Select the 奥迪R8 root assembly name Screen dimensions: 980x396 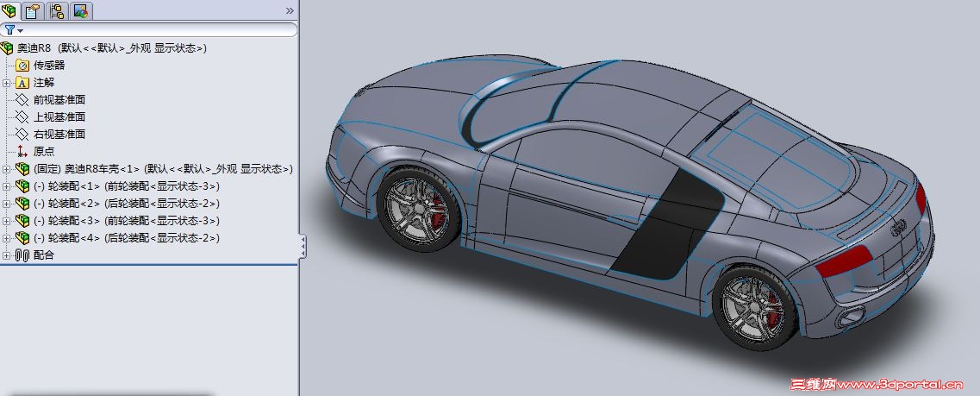click(x=111, y=48)
